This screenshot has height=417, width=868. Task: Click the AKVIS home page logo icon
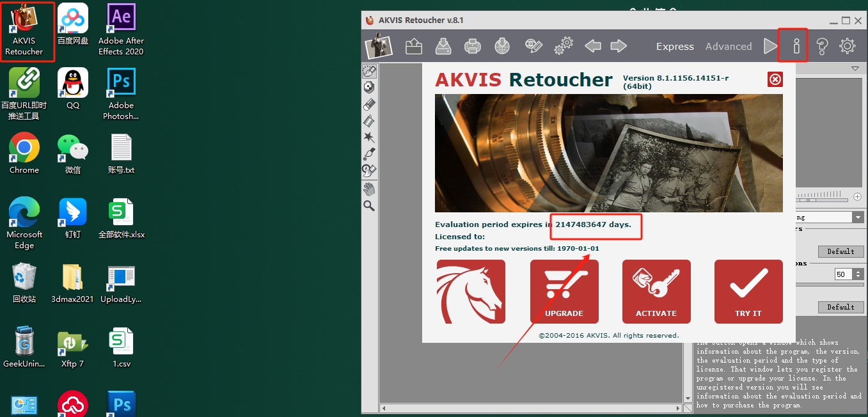pyautogui.click(x=378, y=46)
